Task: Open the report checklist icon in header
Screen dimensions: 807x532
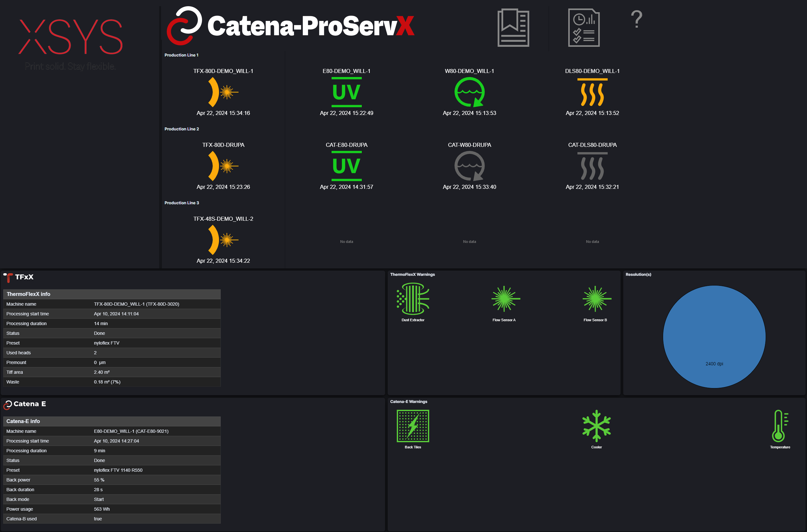Action: pyautogui.click(x=584, y=28)
